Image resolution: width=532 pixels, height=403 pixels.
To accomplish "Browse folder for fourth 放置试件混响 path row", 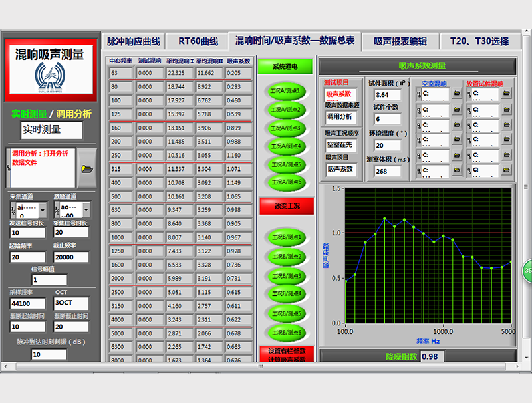I will click(507, 139).
